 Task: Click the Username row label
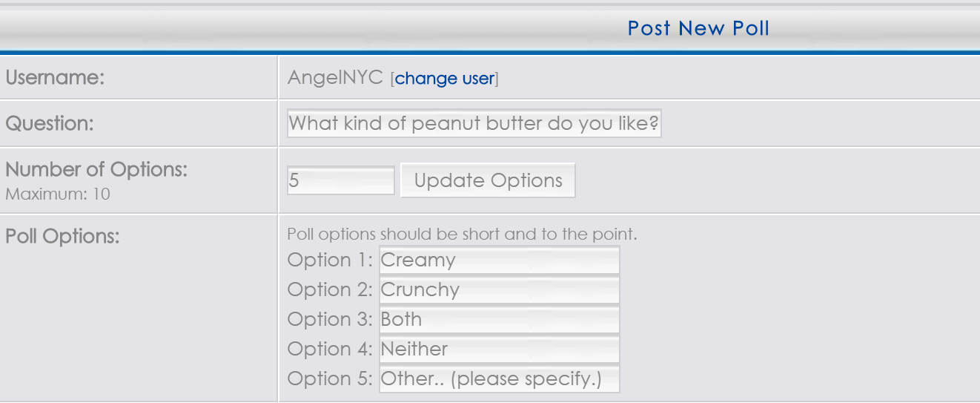pos(55,78)
